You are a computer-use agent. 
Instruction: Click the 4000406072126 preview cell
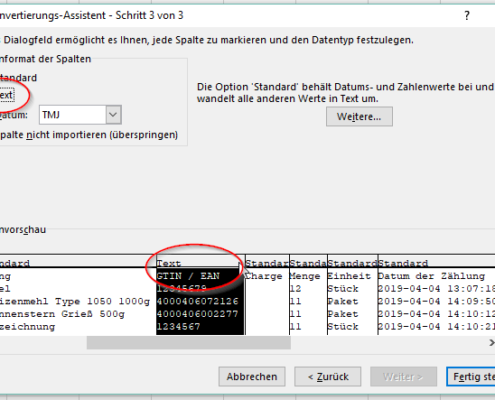point(198,301)
